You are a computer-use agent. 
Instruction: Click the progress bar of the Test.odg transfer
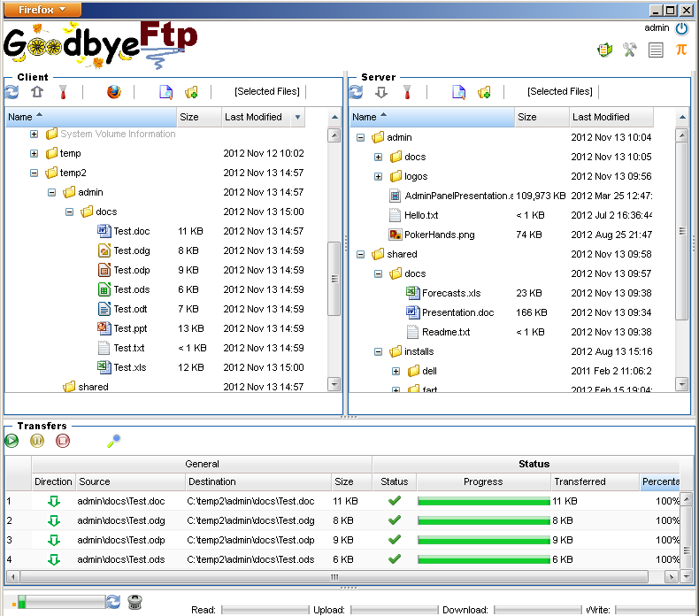click(484, 521)
